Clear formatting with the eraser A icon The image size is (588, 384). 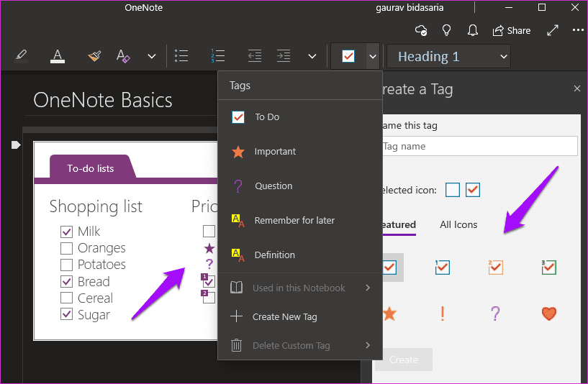point(123,56)
